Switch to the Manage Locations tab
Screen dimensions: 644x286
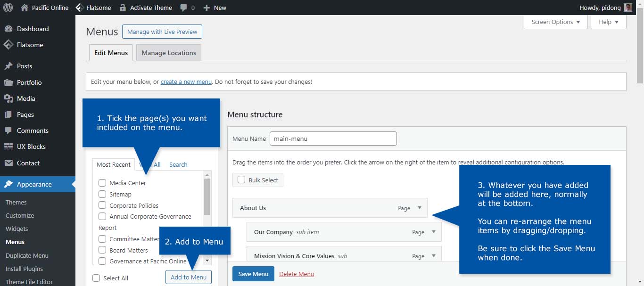click(x=168, y=53)
